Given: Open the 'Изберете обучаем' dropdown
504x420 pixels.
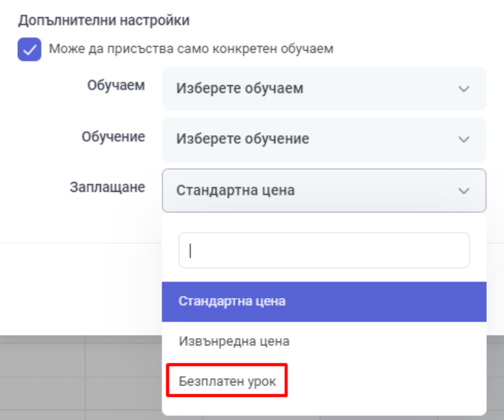Looking at the screenshot, I should pyautogui.click(x=324, y=89).
